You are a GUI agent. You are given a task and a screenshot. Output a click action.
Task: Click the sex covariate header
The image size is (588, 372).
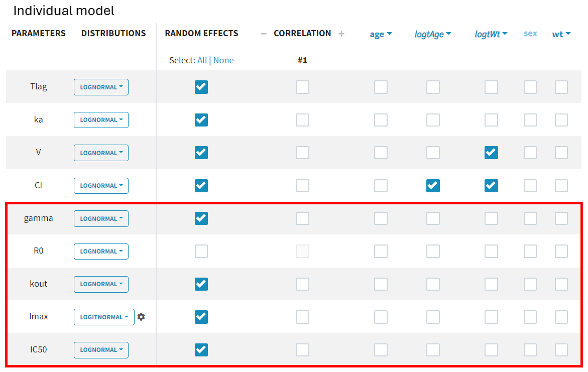click(530, 34)
